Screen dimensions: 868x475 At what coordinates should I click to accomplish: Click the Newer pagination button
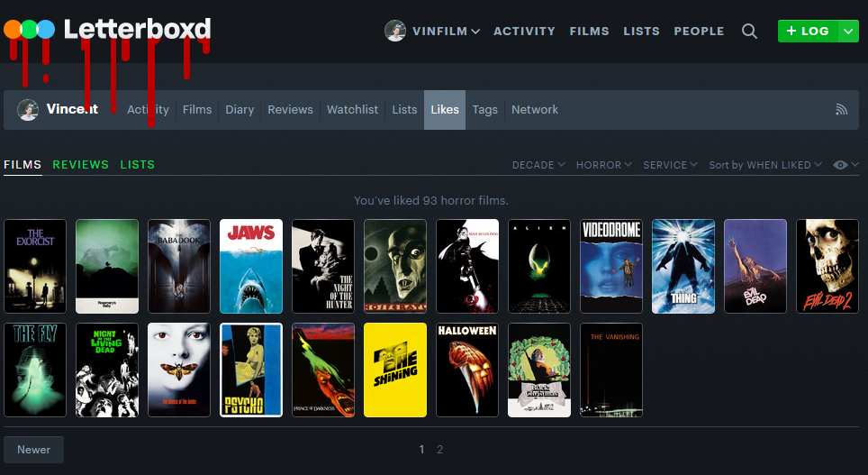click(x=34, y=450)
